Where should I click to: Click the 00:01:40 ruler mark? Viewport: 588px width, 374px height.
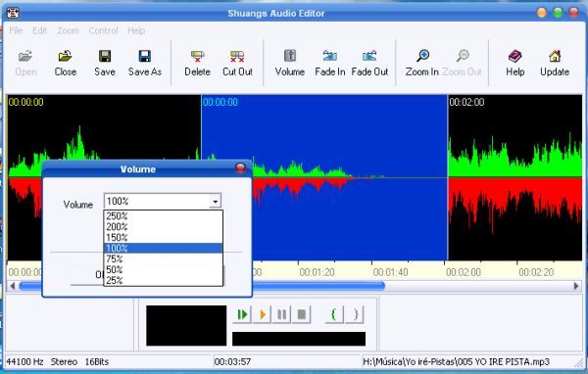pos(390,272)
